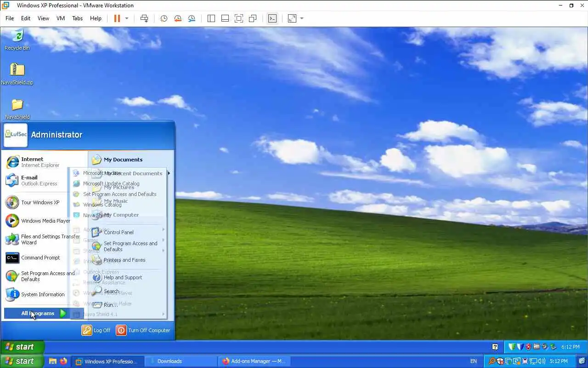This screenshot has width=588, height=368.
Task: Click the Turn Off Computer button
Action: (143, 330)
